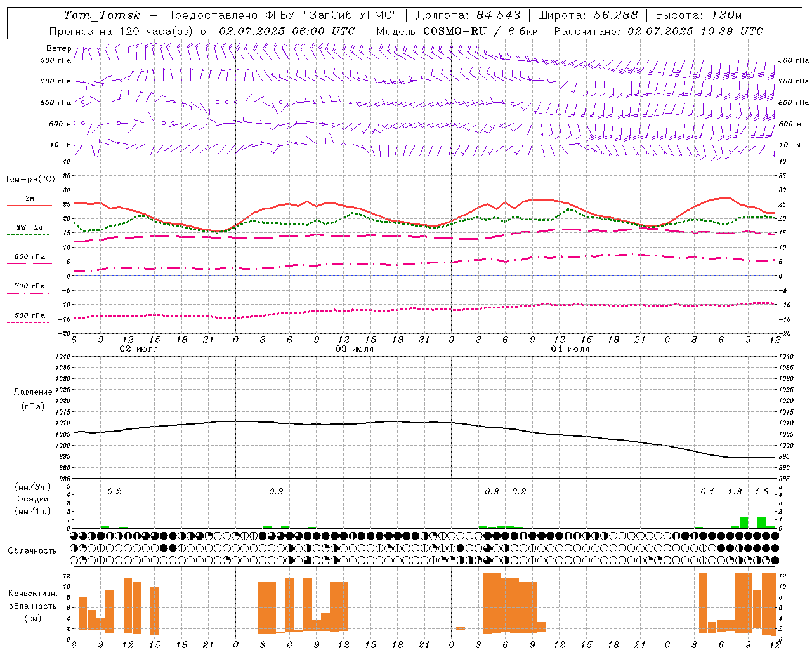The image size is (812, 650).
Task: Click the left 10 м wind level label
Action: tap(60, 145)
